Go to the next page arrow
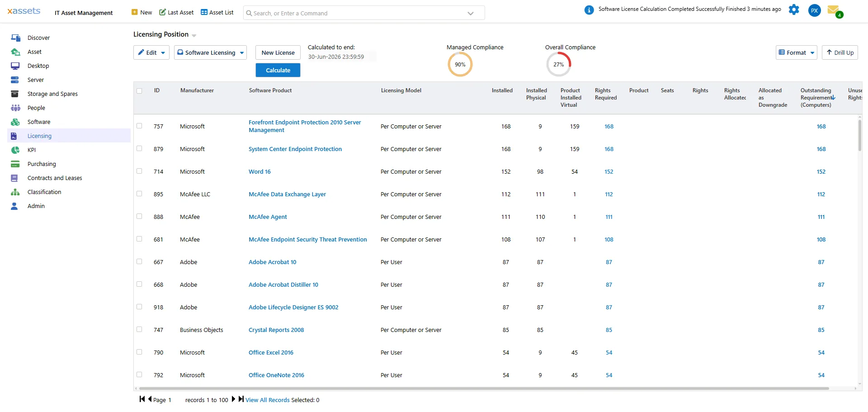Image resolution: width=868 pixels, height=412 pixels. (233, 399)
